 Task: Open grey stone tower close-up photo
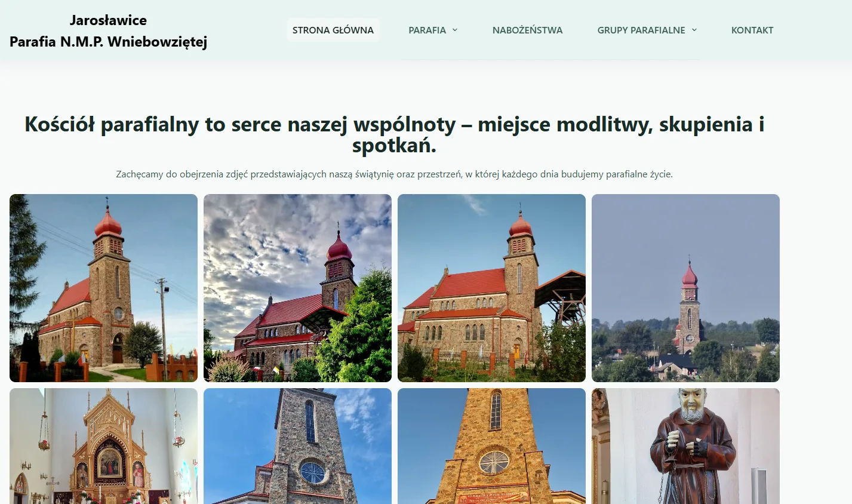(x=297, y=446)
